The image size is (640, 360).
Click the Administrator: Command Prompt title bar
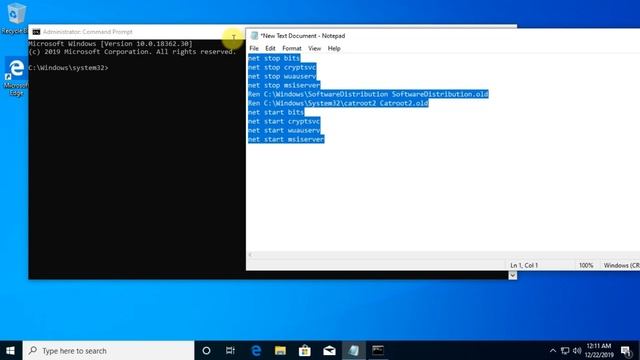tap(137, 32)
